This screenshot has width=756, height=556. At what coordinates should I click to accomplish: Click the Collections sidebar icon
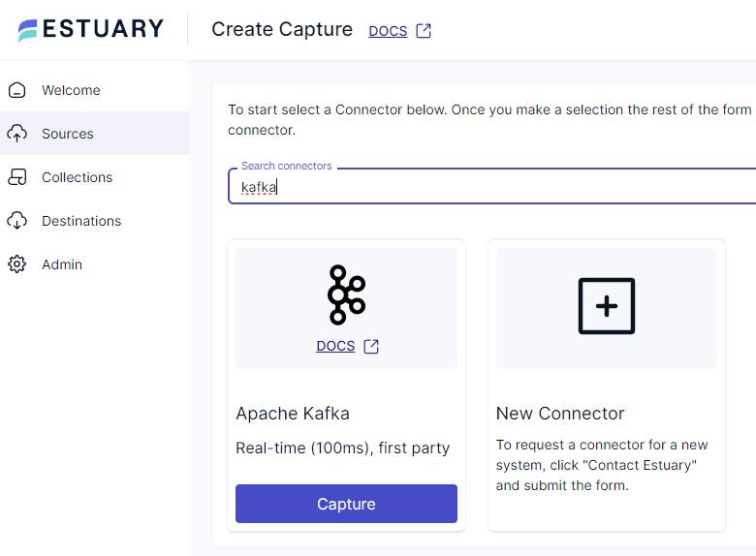tap(16, 177)
